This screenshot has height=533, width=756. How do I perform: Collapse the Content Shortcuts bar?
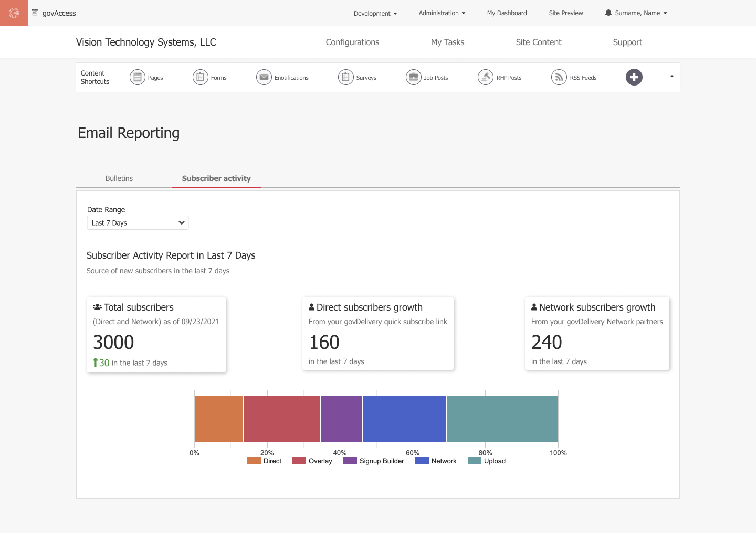coord(671,76)
